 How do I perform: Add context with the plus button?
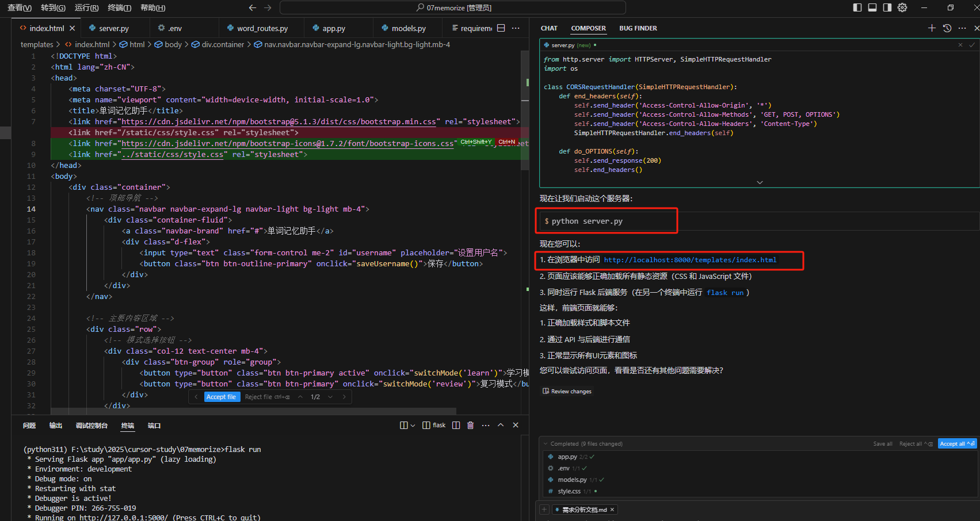coord(544,509)
